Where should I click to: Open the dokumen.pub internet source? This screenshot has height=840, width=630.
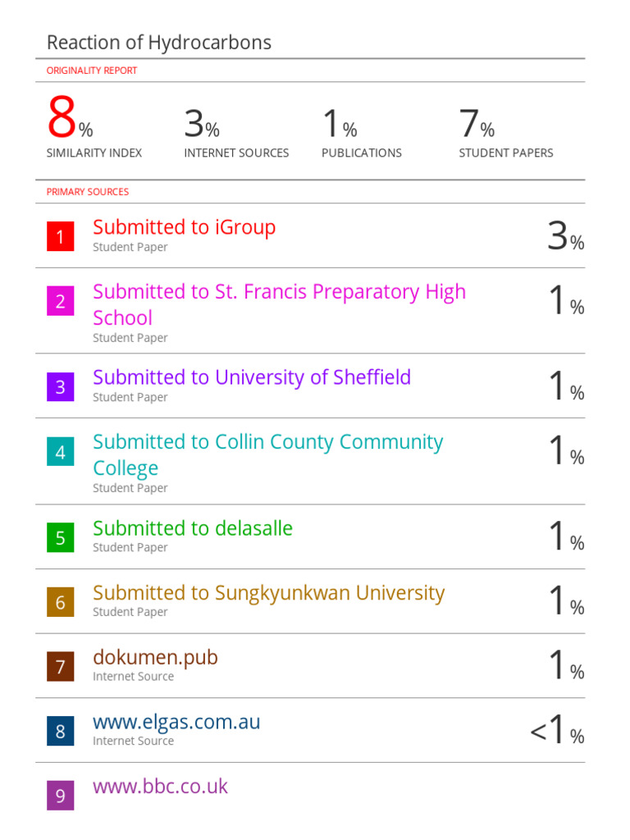point(155,658)
